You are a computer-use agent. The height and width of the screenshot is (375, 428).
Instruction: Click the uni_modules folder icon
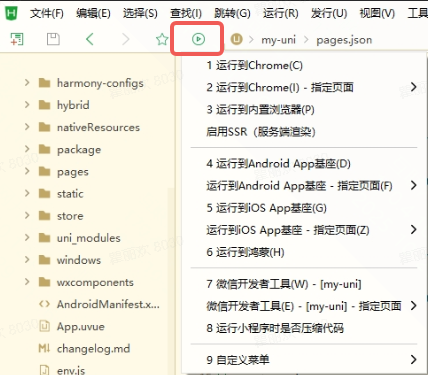pyautogui.click(x=44, y=238)
